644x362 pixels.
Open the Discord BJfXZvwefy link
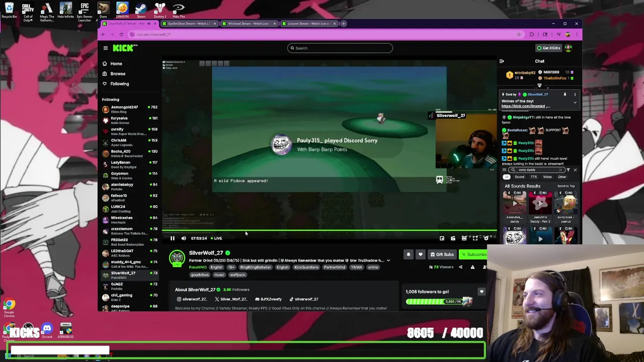(268, 299)
